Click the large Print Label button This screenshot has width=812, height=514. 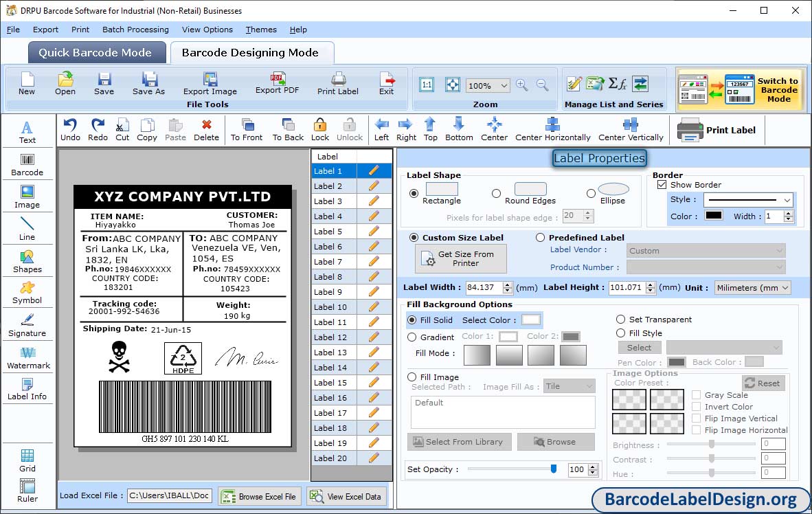(x=717, y=130)
